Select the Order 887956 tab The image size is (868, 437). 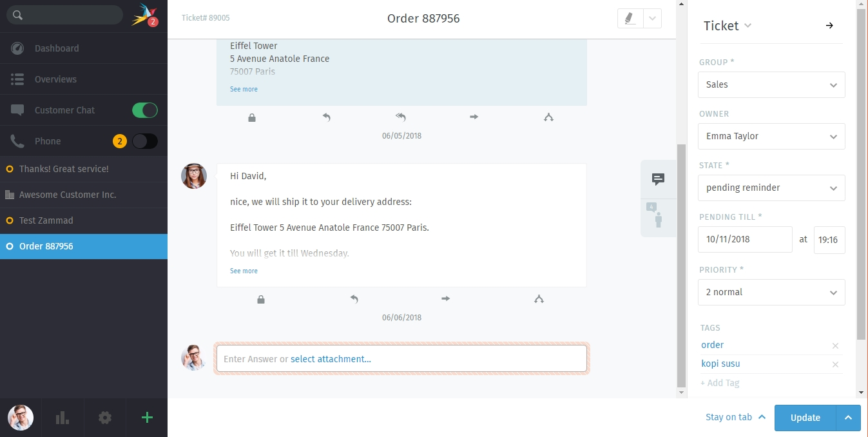pyautogui.click(x=84, y=246)
